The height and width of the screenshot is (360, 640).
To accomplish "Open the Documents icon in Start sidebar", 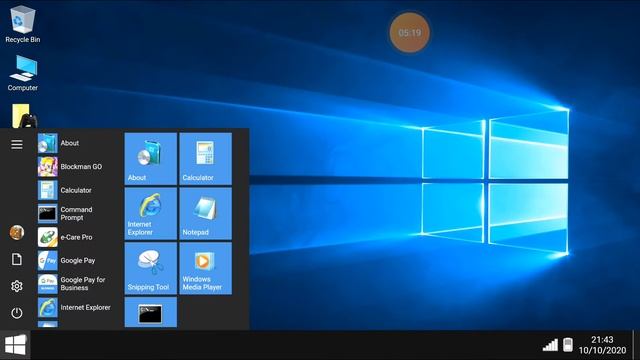I will click(17, 259).
